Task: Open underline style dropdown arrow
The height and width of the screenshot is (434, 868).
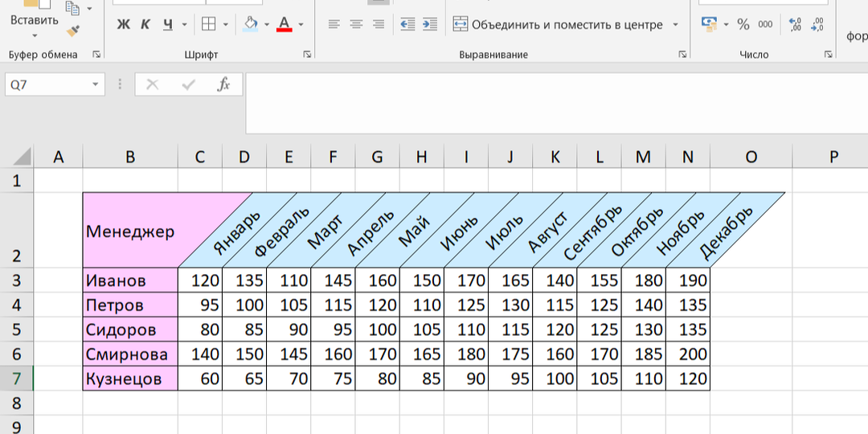Action: tap(184, 24)
